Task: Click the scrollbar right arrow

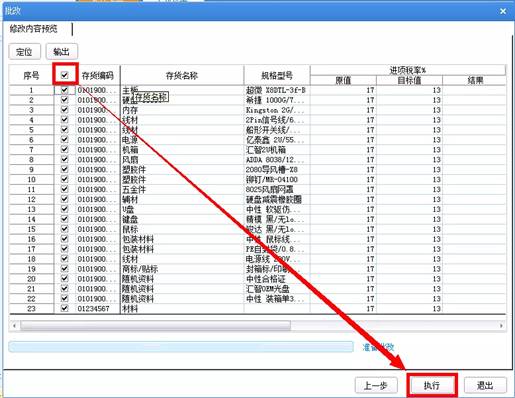Action: (x=501, y=326)
